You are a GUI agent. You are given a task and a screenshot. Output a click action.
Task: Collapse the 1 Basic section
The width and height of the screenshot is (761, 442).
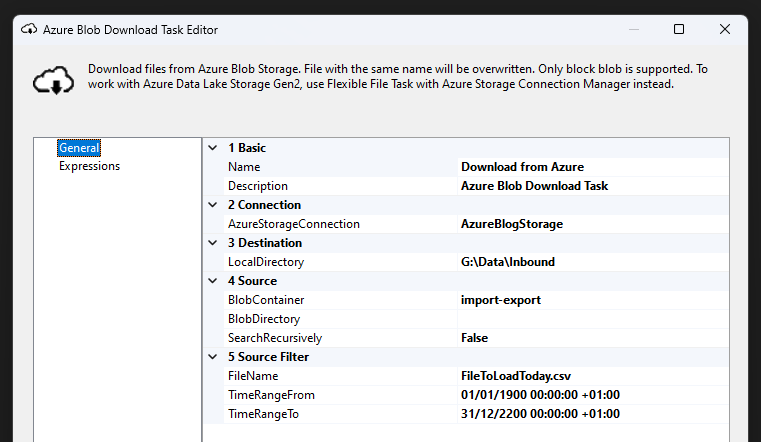coord(212,148)
